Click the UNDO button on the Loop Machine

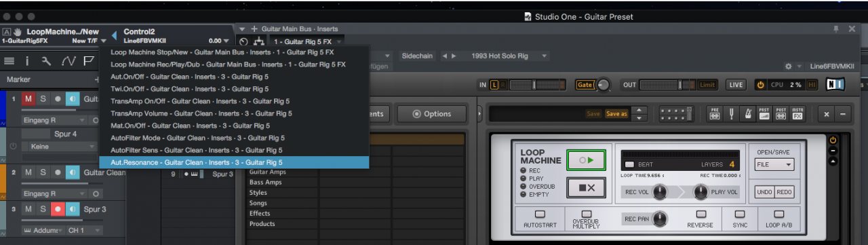point(764,193)
